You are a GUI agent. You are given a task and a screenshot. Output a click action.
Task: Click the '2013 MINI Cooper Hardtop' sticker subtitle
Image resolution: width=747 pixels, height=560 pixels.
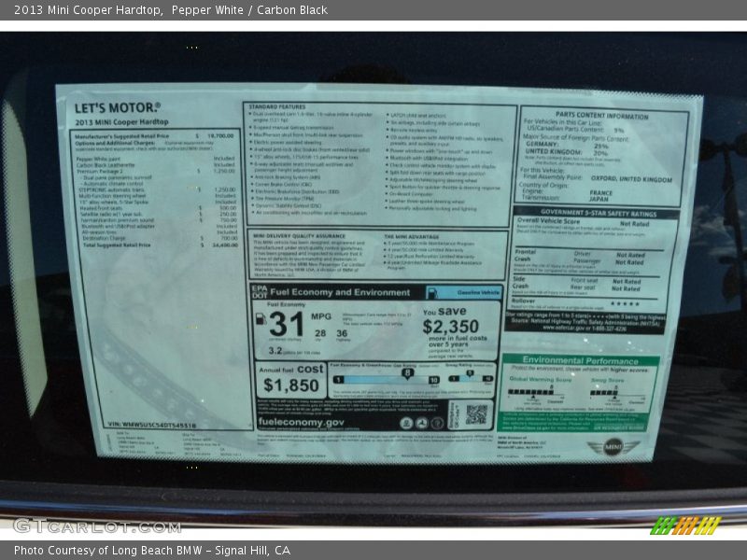(x=121, y=122)
